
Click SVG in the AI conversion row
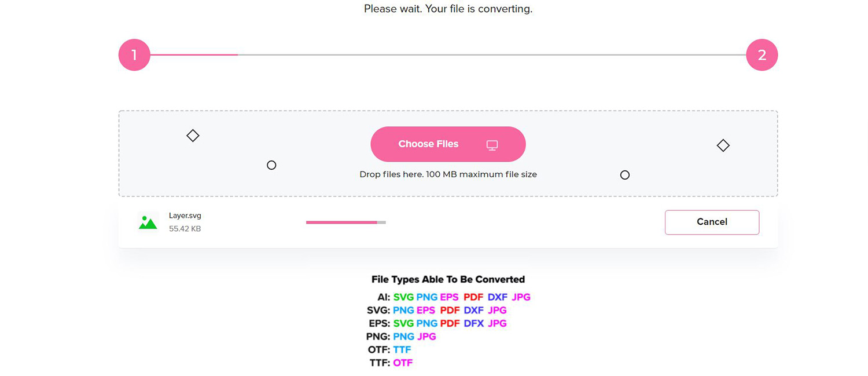click(x=404, y=297)
